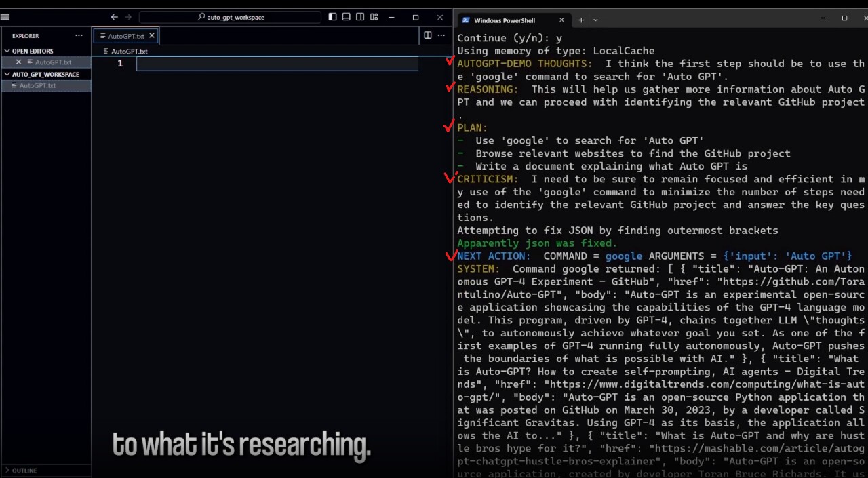Click 'Browse relevant websites' plan line

633,154
